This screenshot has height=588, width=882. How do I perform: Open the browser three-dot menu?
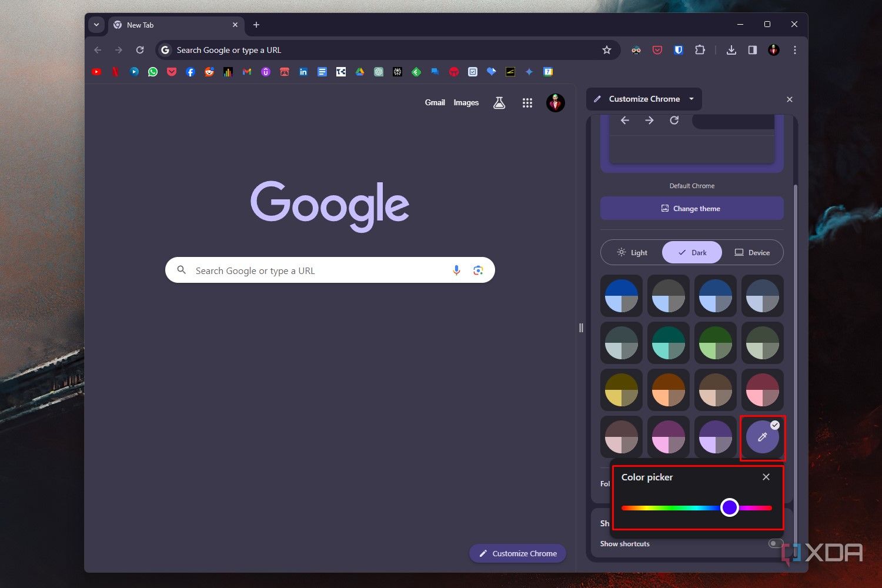[x=795, y=50]
